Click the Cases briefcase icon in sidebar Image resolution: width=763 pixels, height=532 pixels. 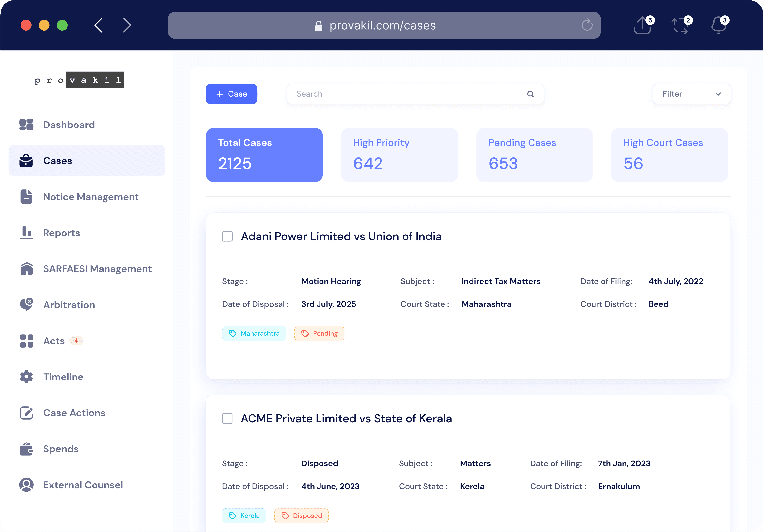26,161
